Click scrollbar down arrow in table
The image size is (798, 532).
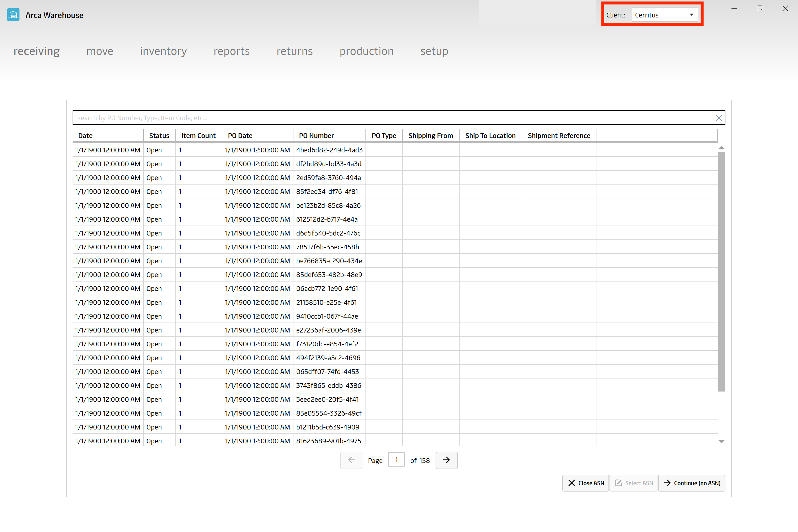tap(721, 441)
